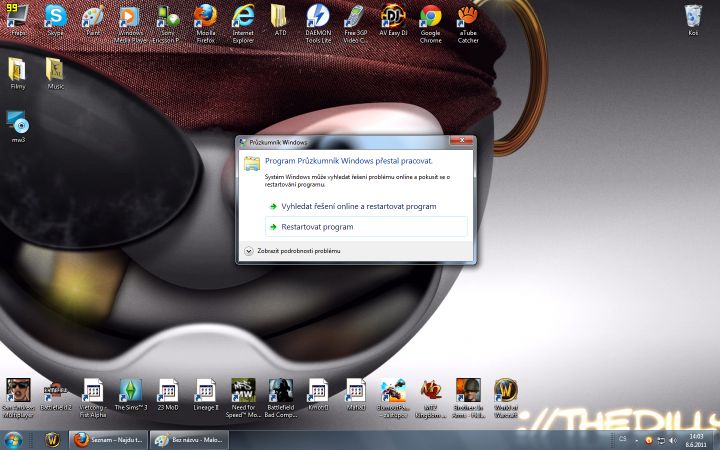Select the ATD folder on the desktop
Screen dimensions: 720x450
(x=280, y=21)
